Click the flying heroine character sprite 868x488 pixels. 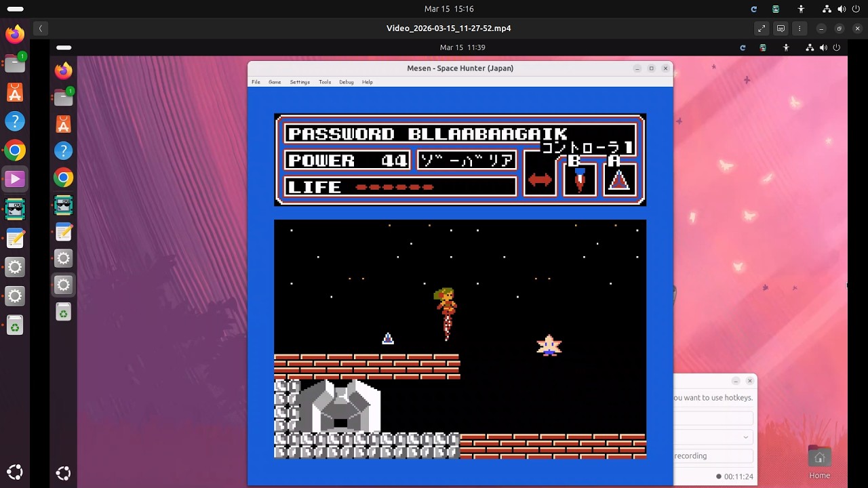coord(446,314)
